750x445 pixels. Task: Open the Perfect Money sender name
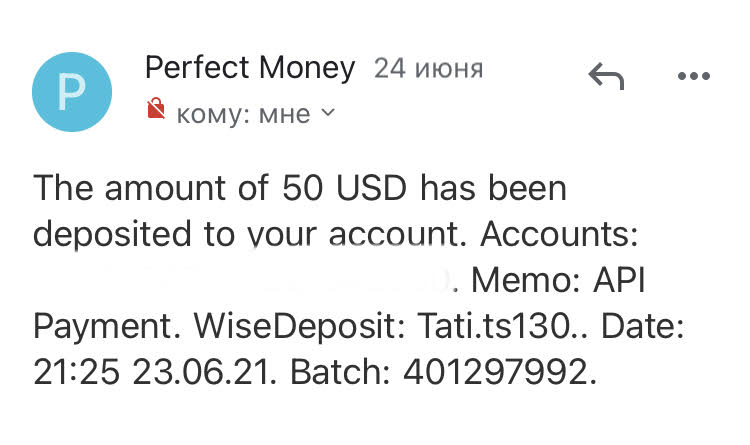tap(250, 68)
